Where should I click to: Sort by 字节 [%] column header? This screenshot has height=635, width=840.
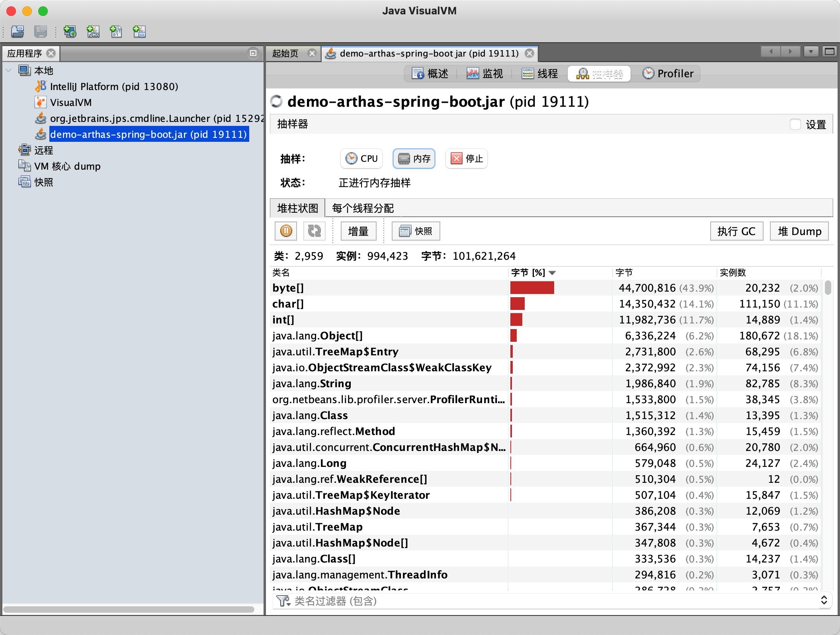[560, 273]
